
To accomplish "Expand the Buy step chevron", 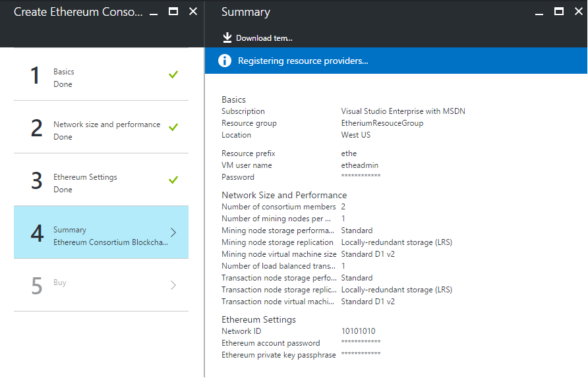I will coord(173,285).
